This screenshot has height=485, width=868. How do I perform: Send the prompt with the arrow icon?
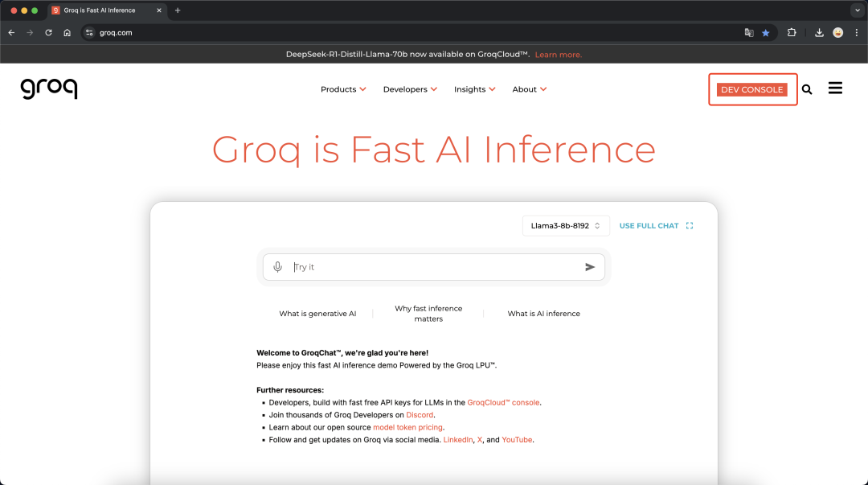pos(590,267)
